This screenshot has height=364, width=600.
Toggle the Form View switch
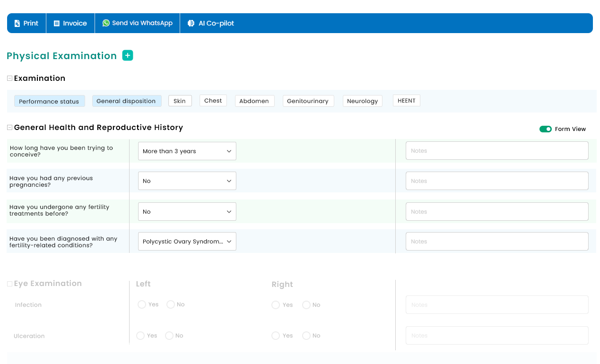click(545, 129)
